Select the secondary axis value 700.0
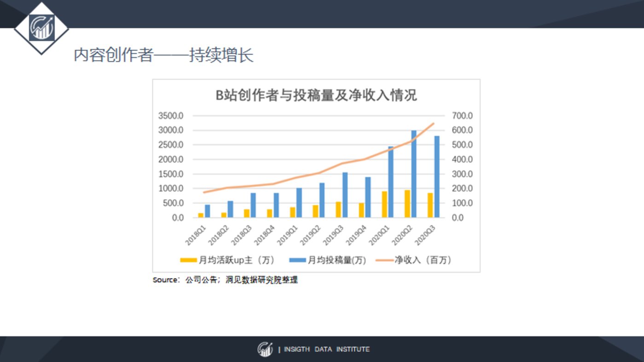 coord(462,115)
